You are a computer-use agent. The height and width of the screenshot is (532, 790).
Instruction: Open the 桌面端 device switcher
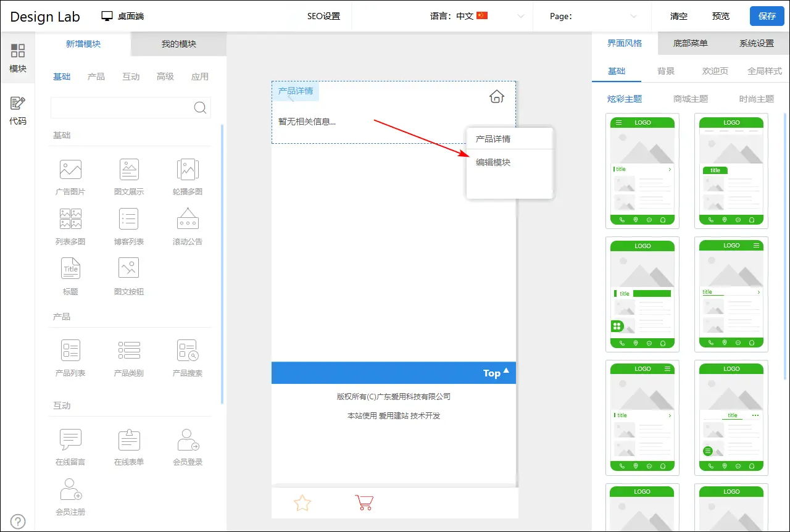(123, 16)
